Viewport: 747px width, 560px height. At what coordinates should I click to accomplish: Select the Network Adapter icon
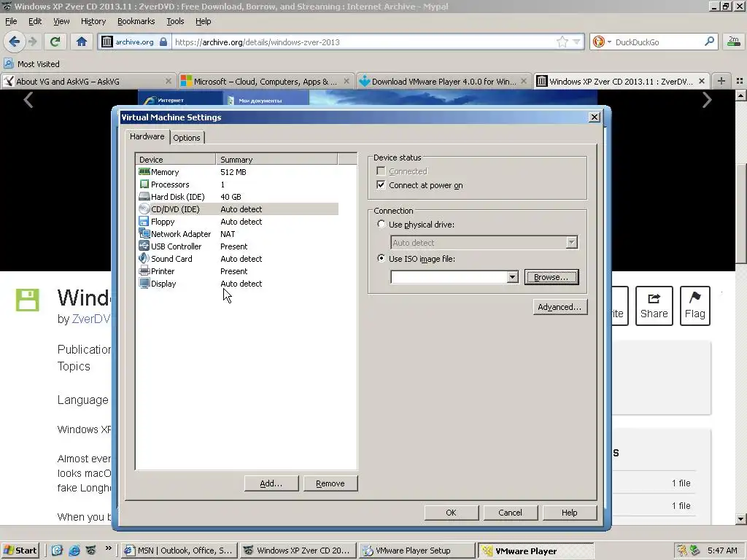click(144, 233)
